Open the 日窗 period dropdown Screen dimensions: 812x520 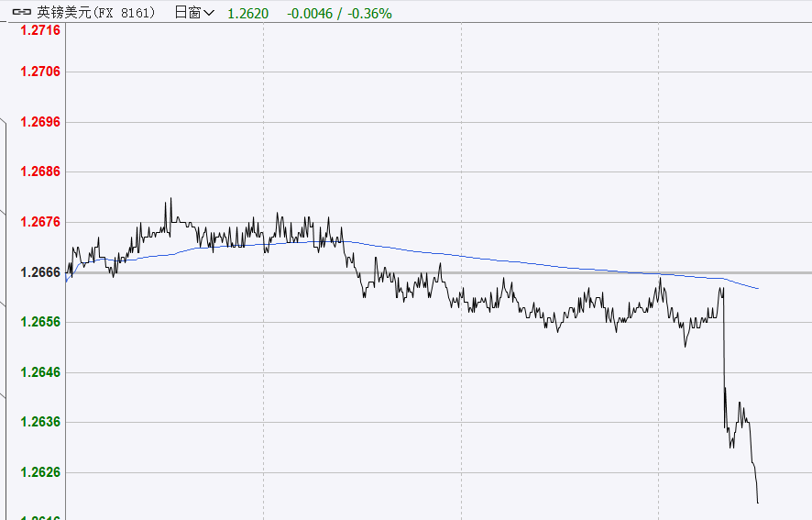[x=193, y=13]
